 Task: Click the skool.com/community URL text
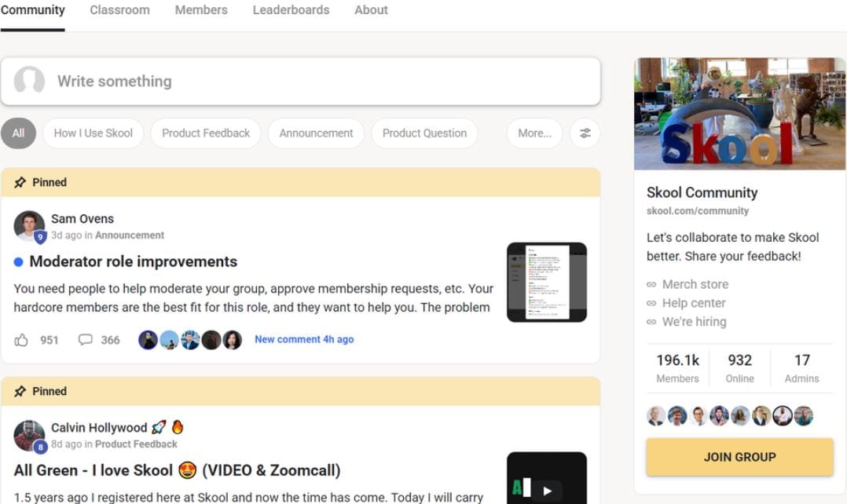pyautogui.click(x=698, y=211)
